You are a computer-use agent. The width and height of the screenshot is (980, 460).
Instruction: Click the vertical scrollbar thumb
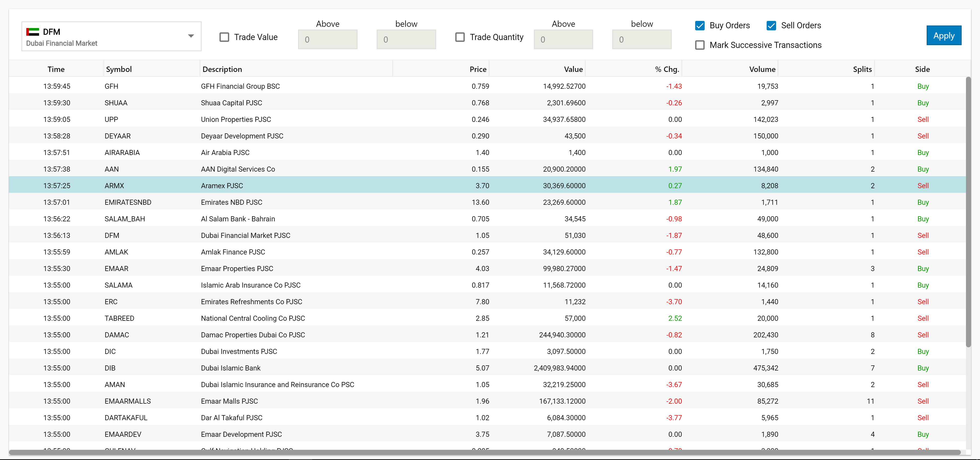coord(968,212)
